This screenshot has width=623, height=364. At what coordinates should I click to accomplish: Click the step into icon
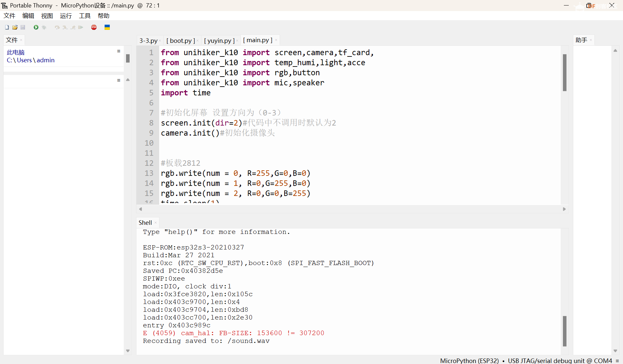(65, 27)
